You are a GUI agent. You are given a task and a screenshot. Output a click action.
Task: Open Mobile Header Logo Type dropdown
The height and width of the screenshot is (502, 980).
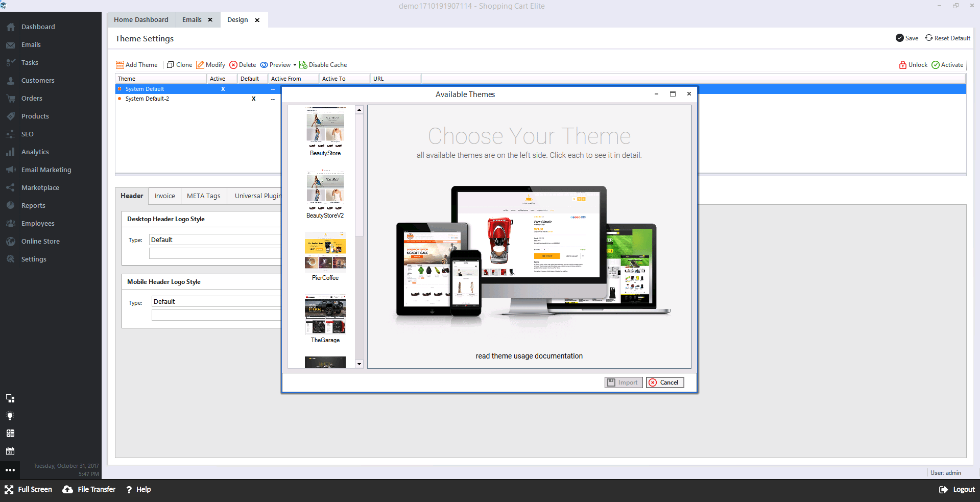(217, 302)
